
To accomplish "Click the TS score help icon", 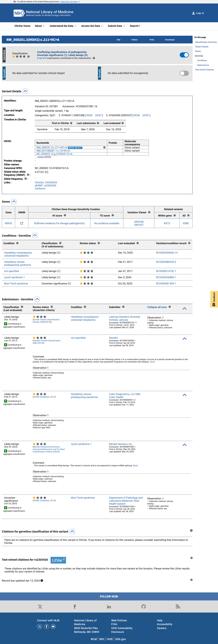I will coord(113,215).
